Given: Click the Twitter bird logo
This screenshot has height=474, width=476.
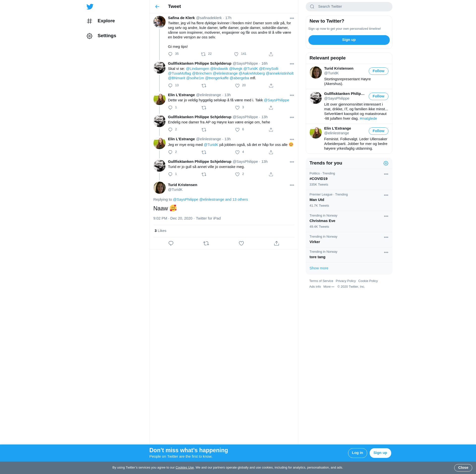Looking at the screenshot, I should (x=90, y=7).
